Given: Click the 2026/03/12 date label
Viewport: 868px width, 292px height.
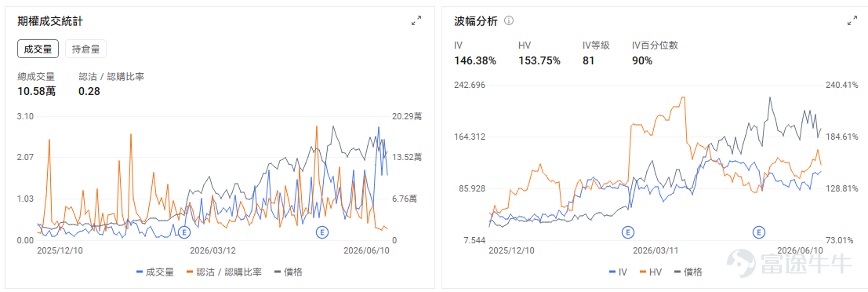Looking at the screenshot, I should [x=212, y=250].
